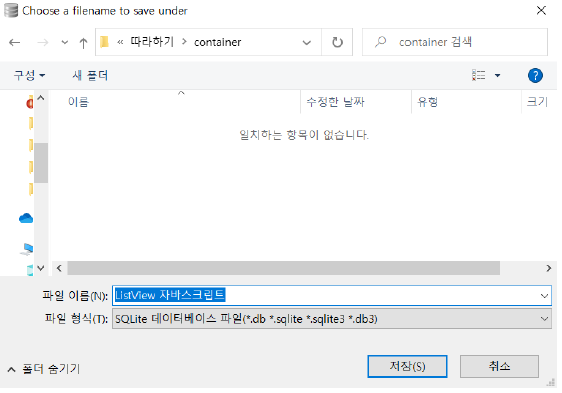Select 따라하기 in the breadcrumb path
The image size is (562, 393).
click(x=152, y=42)
